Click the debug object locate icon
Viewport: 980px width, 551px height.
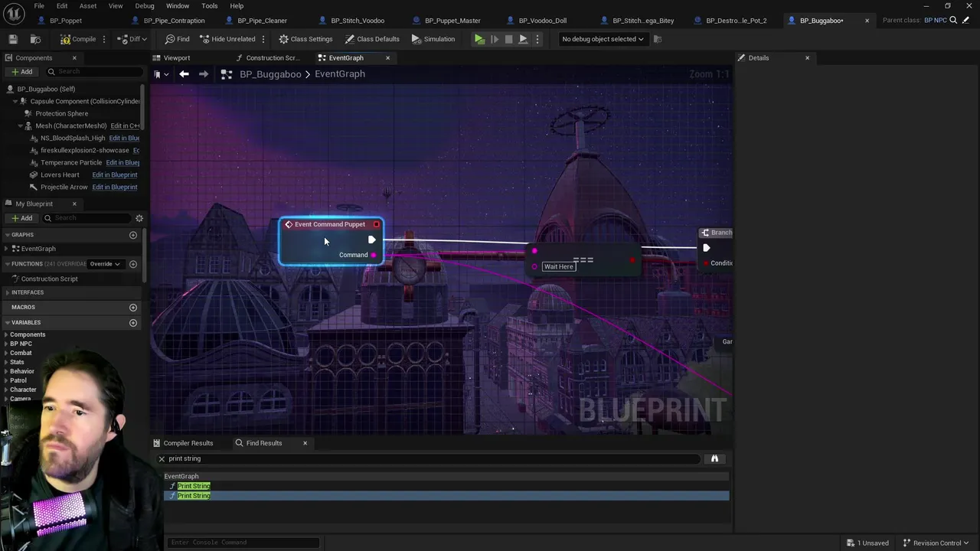[x=657, y=39]
